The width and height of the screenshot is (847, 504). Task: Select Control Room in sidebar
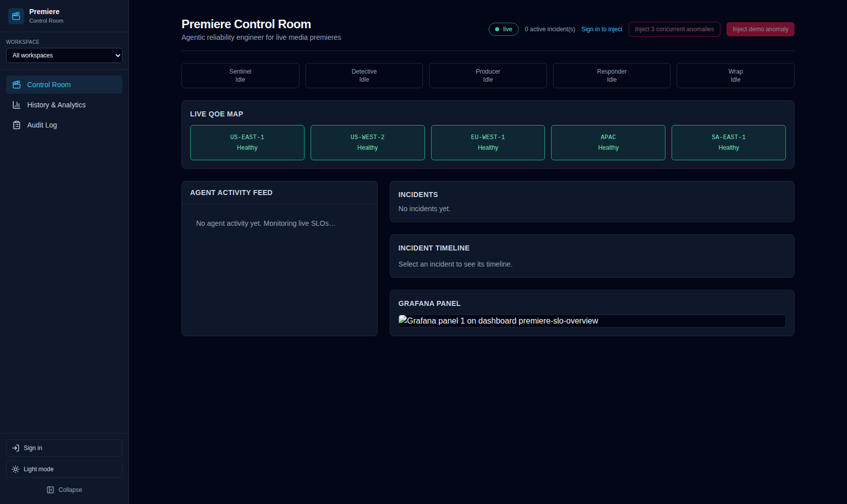(64, 85)
